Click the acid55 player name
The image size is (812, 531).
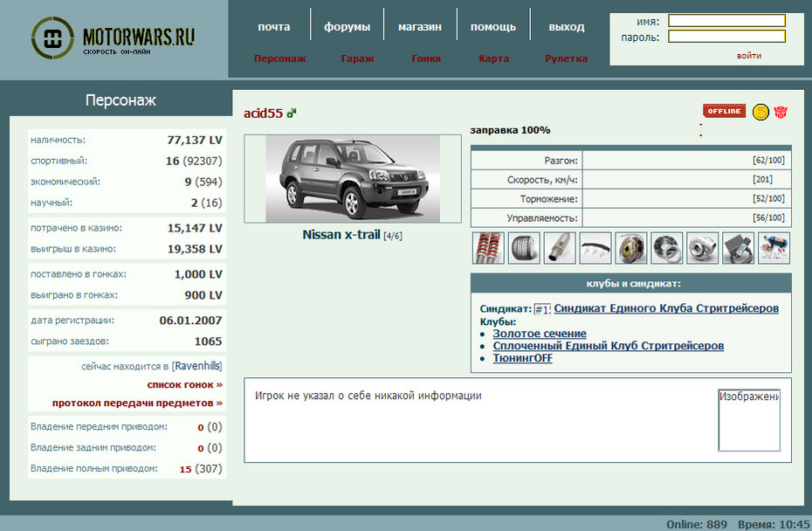pyautogui.click(x=263, y=113)
